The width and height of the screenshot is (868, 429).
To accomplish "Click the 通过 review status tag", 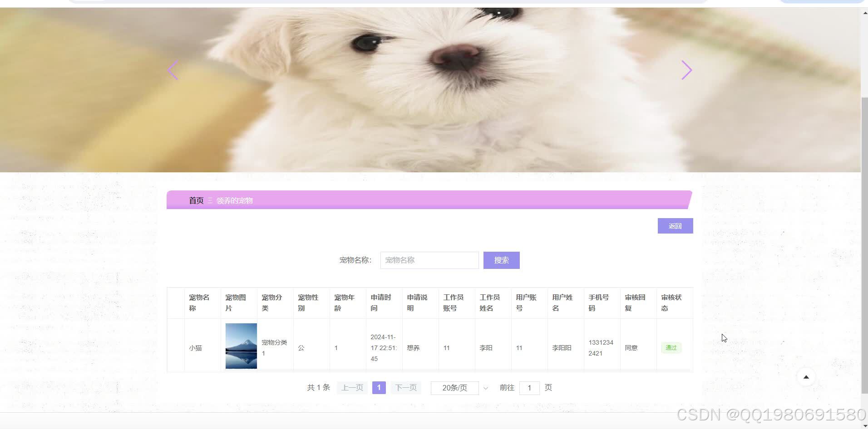I will coord(671,347).
